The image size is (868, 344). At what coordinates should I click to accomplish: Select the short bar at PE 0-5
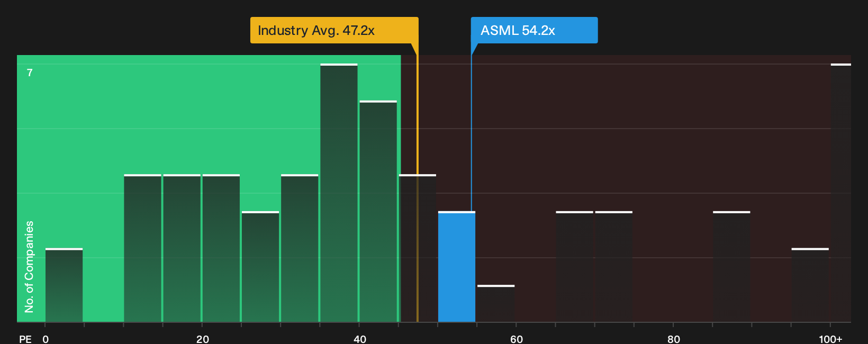[64, 285]
